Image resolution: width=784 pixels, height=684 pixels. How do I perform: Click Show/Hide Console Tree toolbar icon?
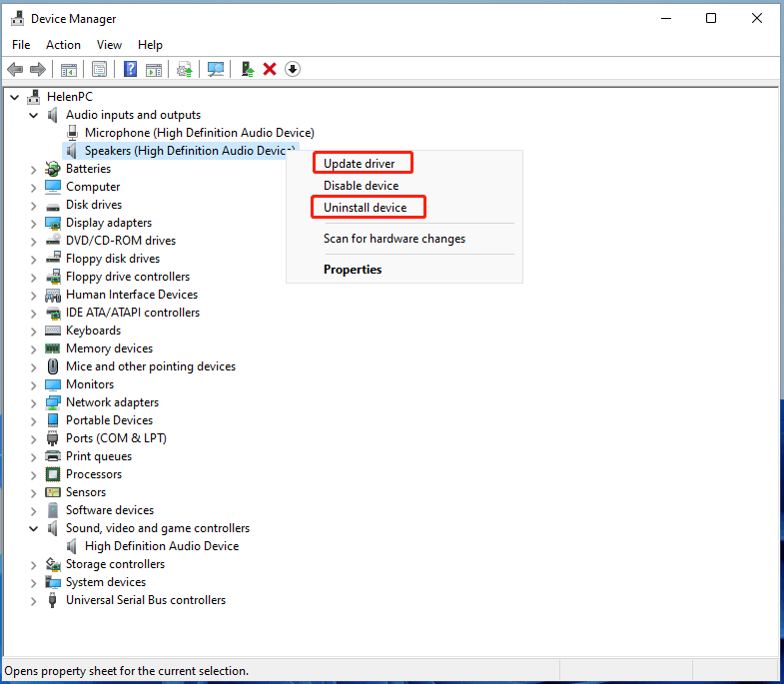click(69, 70)
